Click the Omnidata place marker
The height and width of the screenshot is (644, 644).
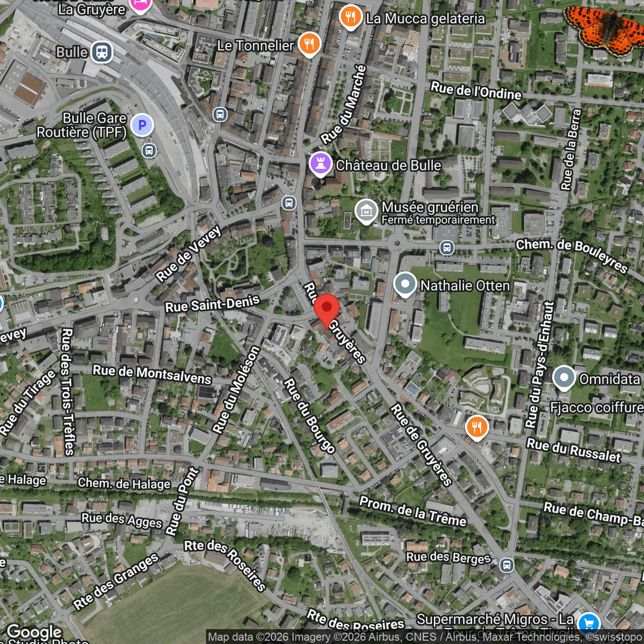564,378
